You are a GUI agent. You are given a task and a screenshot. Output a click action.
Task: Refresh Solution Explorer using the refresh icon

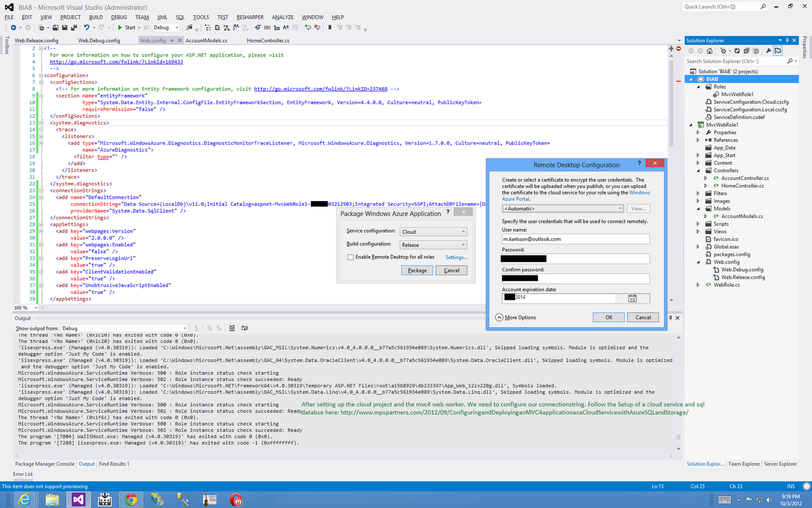point(737,51)
